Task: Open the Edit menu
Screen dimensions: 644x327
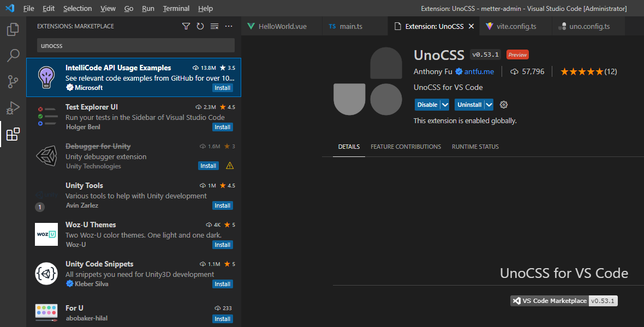Action: click(49, 8)
